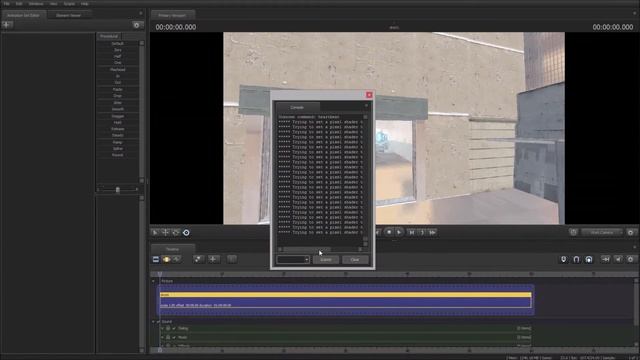Choose the Smooth procedural preset
640x360 pixels.
click(x=118, y=109)
